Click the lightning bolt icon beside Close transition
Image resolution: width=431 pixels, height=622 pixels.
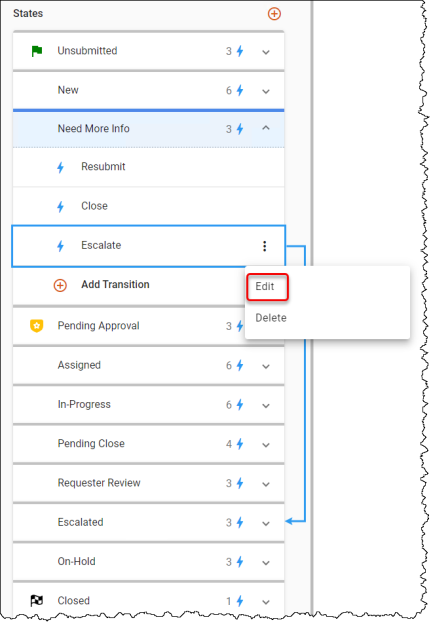coord(60,207)
